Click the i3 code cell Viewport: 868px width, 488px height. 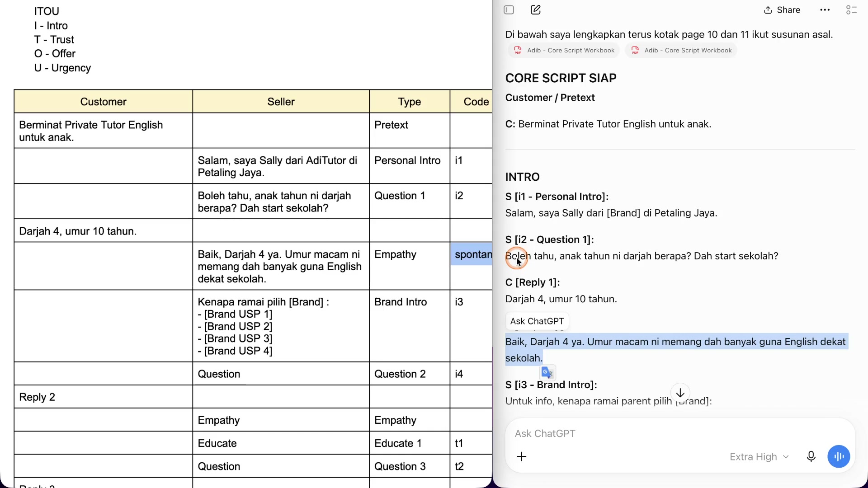tap(471, 326)
